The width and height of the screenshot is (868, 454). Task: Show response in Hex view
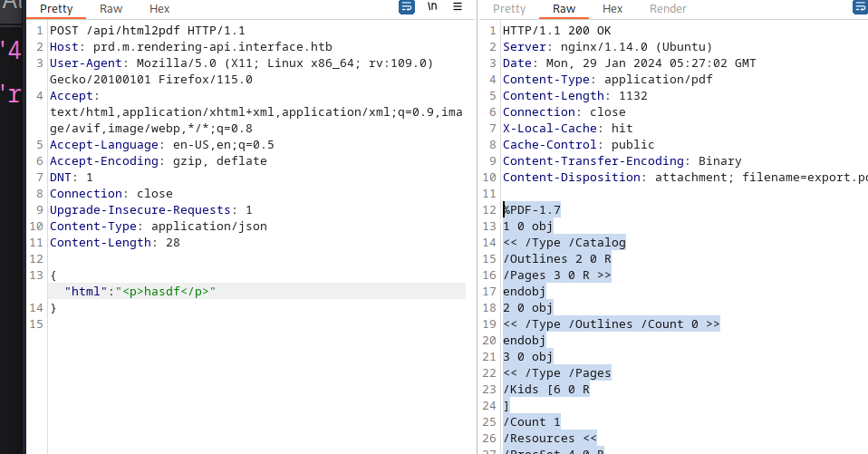[612, 9]
